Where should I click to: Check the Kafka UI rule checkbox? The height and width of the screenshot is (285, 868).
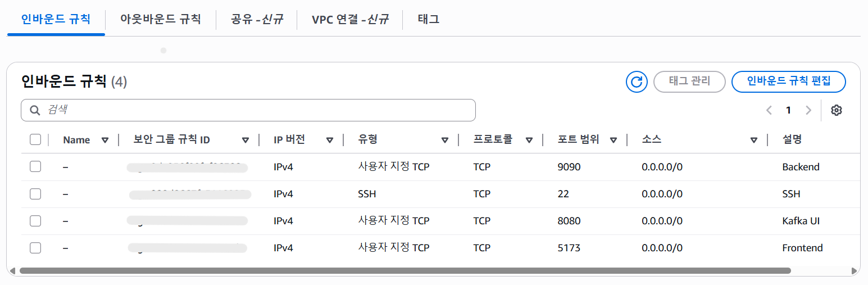35,220
